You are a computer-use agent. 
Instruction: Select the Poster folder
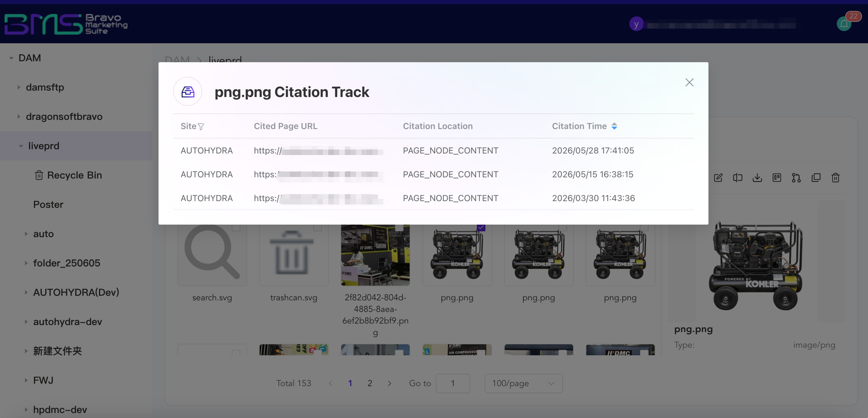[x=48, y=204]
